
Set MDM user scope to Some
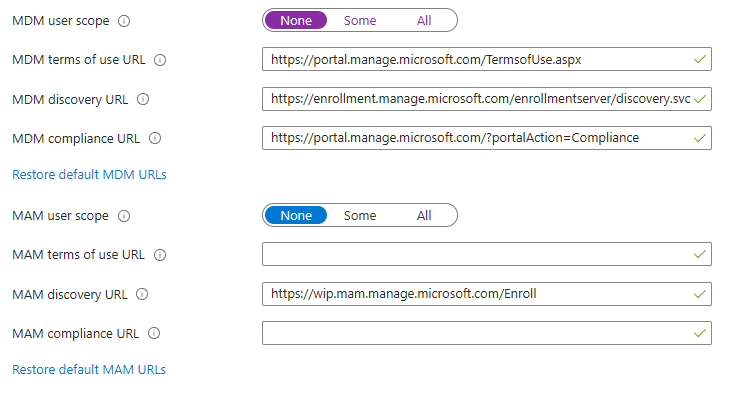tap(360, 20)
